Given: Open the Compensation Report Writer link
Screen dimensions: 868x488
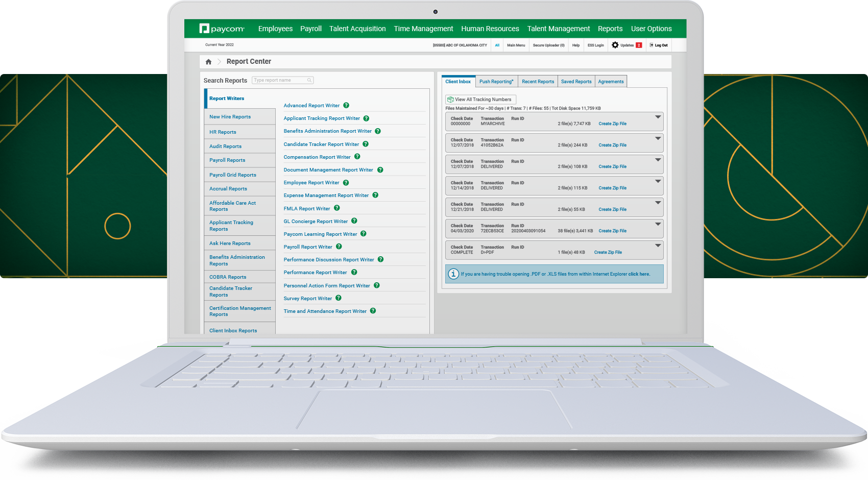Looking at the screenshot, I should click(317, 157).
